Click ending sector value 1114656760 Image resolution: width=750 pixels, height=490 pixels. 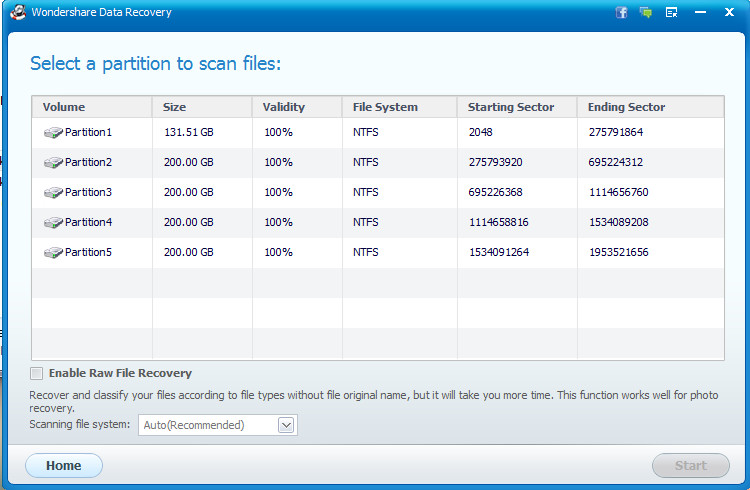pos(618,192)
